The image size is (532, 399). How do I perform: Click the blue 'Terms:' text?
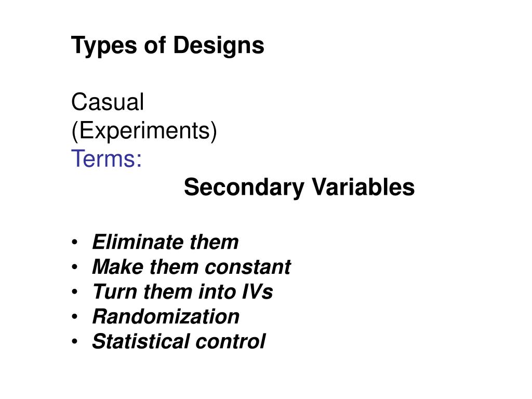107,158
